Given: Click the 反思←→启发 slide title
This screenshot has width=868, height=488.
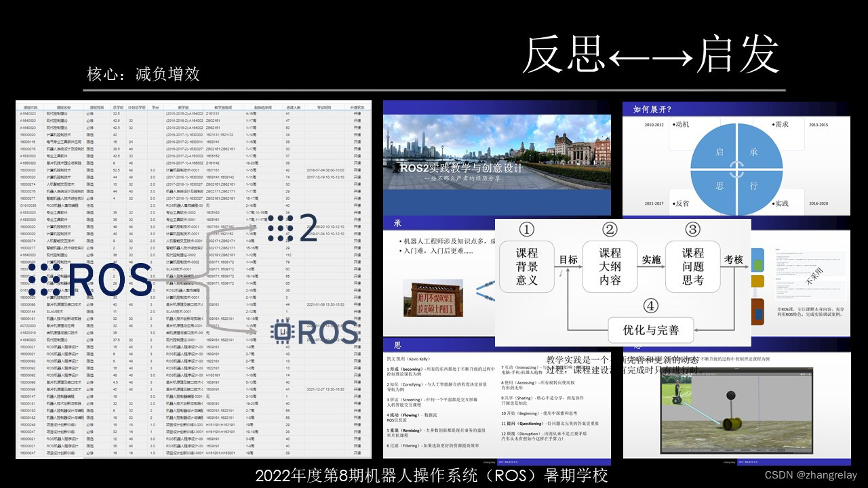Looking at the screenshot, I should point(651,56).
